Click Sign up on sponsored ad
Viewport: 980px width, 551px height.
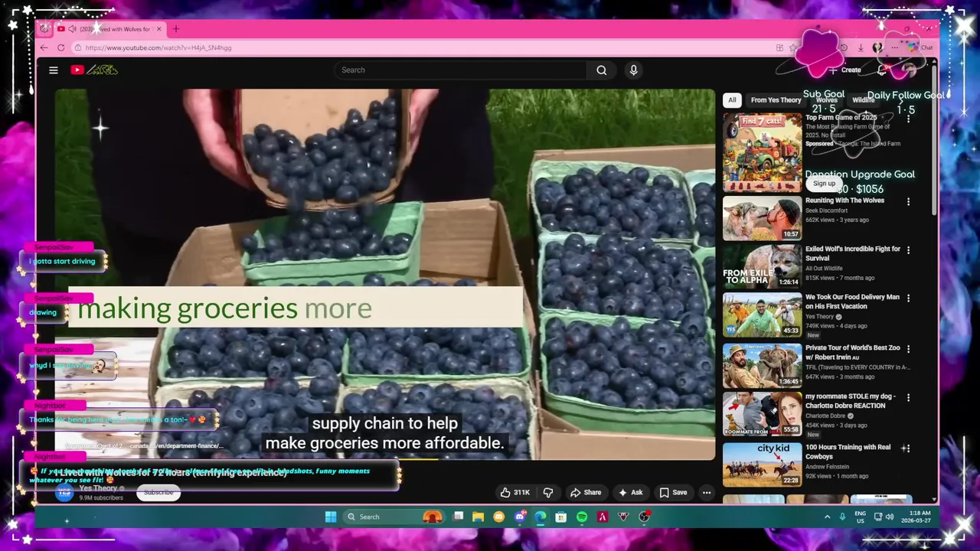[824, 184]
